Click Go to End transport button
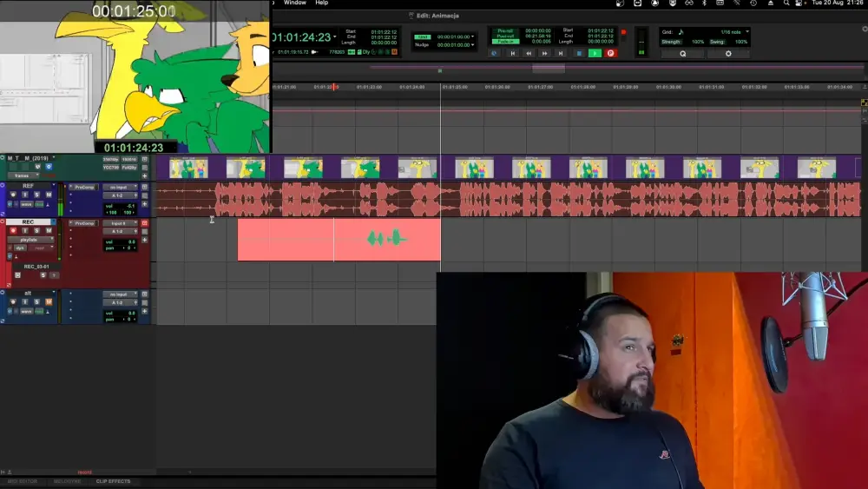 tap(561, 53)
